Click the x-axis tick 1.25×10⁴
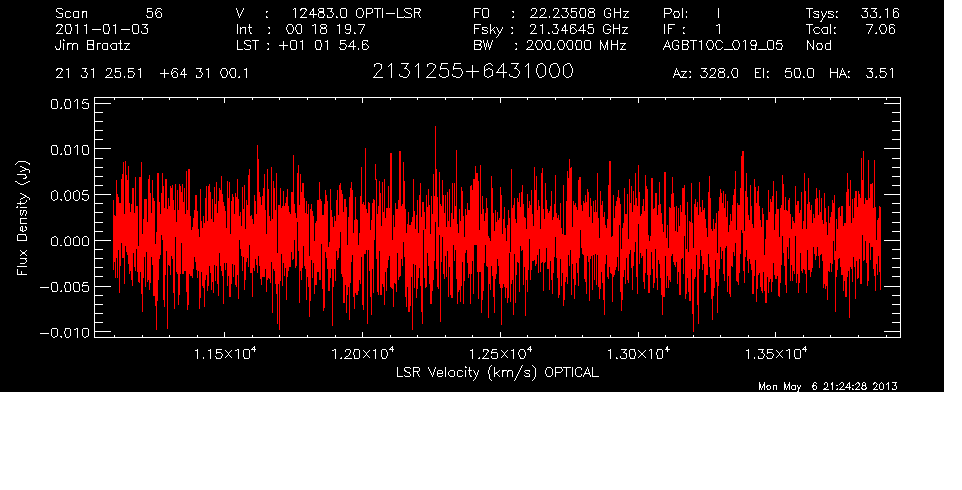Image resolution: width=962 pixels, height=490 pixels. tap(501, 354)
